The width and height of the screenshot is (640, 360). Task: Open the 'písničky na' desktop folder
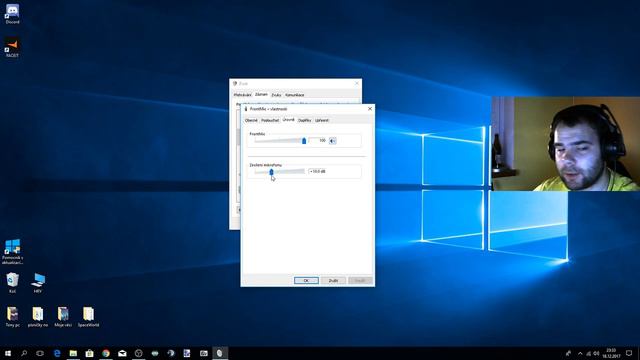(38, 317)
